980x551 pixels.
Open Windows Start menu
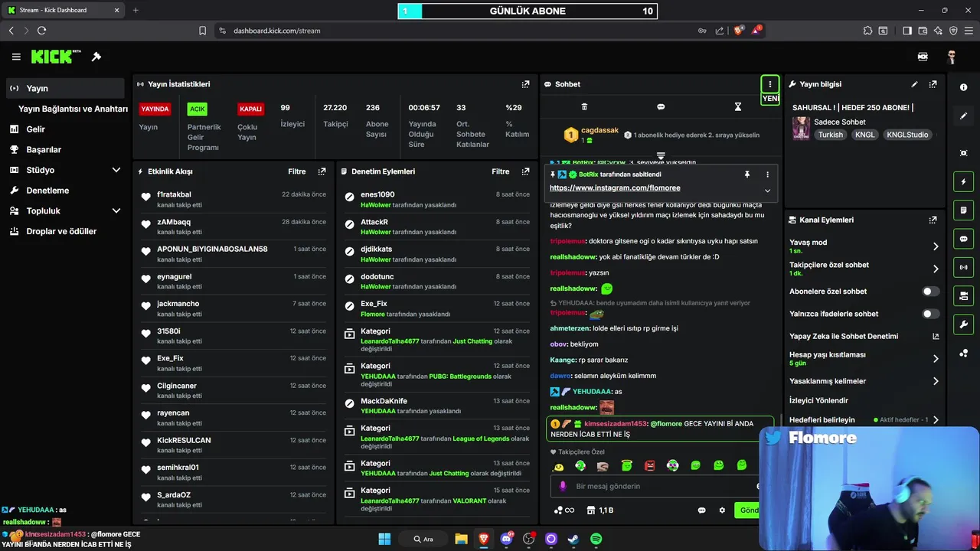tap(384, 539)
